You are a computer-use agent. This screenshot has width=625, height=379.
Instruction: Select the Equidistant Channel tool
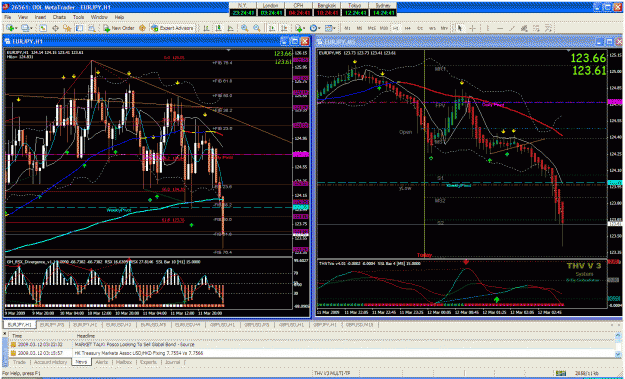pos(524,28)
